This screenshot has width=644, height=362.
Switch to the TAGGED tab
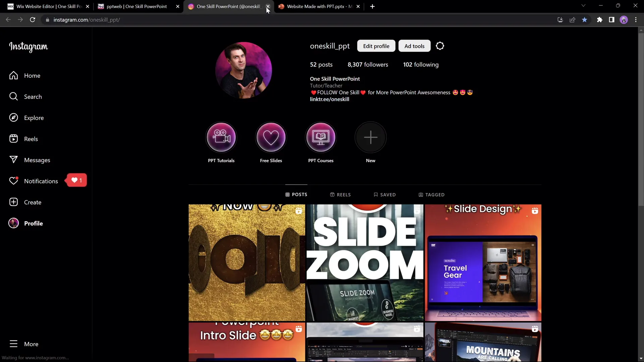[x=431, y=195]
